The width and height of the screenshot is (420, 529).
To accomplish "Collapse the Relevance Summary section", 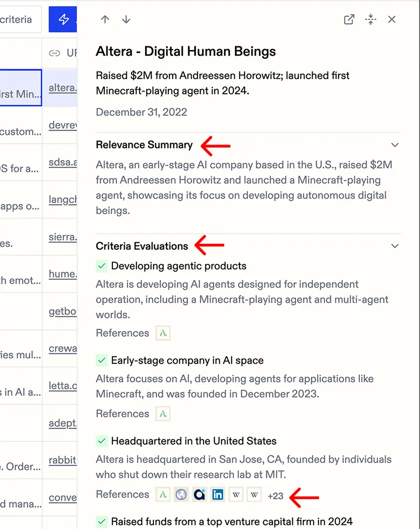I will pos(394,145).
